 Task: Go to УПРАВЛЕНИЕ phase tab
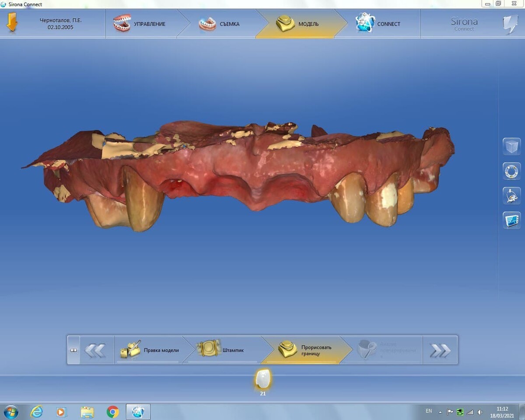[141, 24]
